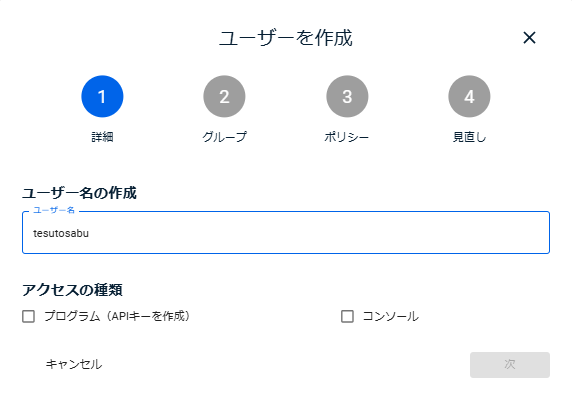Click the ユーザー名 floating field label
572x398 pixels.
(x=54, y=210)
